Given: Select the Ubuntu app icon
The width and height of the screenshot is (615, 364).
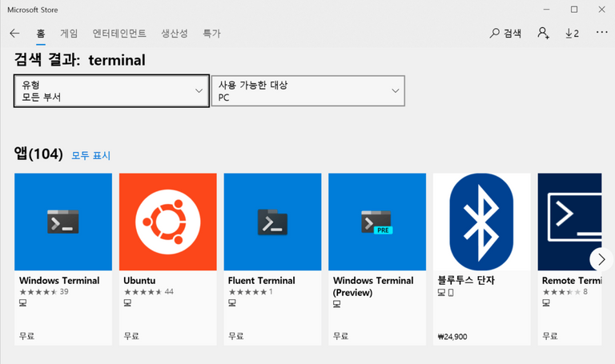Looking at the screenshot, I should (x=168, y=222).
